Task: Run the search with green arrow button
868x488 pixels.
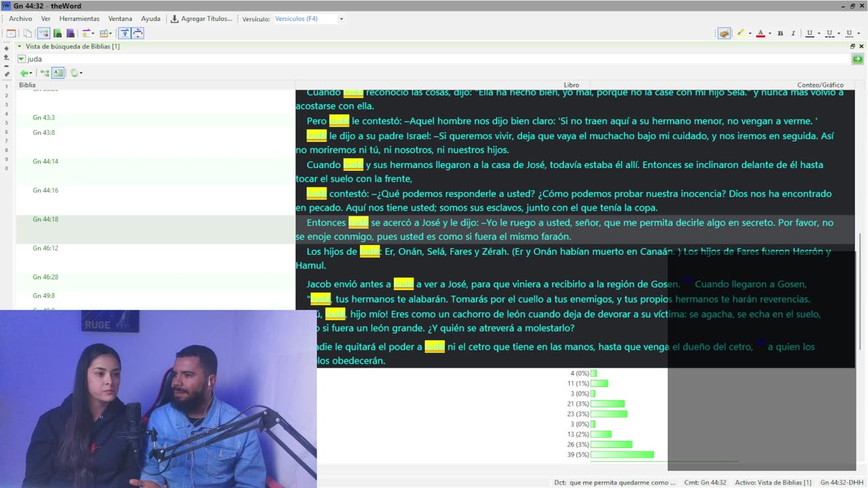Action: pyautogui.click(x=857, y=59)
